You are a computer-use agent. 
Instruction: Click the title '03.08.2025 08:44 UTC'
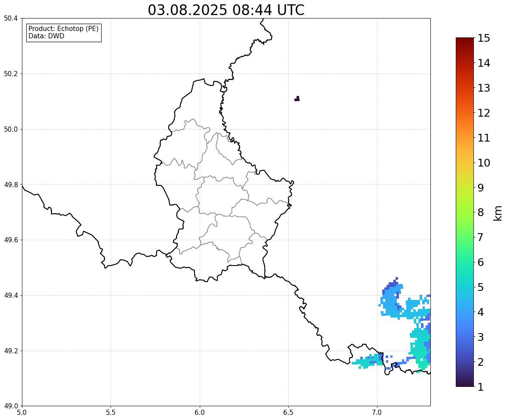[226, 10]
